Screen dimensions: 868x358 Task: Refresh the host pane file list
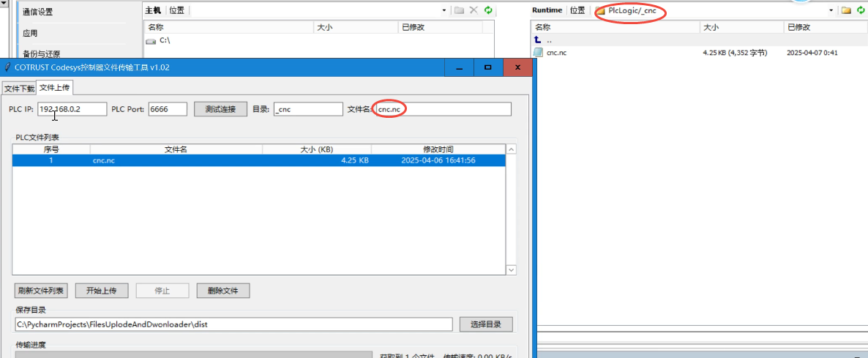click(x=488, y=10)
